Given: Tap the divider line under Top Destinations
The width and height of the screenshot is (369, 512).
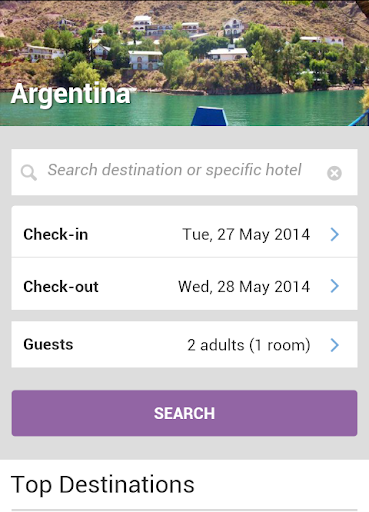Looking at the screenshot, I should [184, 510].
